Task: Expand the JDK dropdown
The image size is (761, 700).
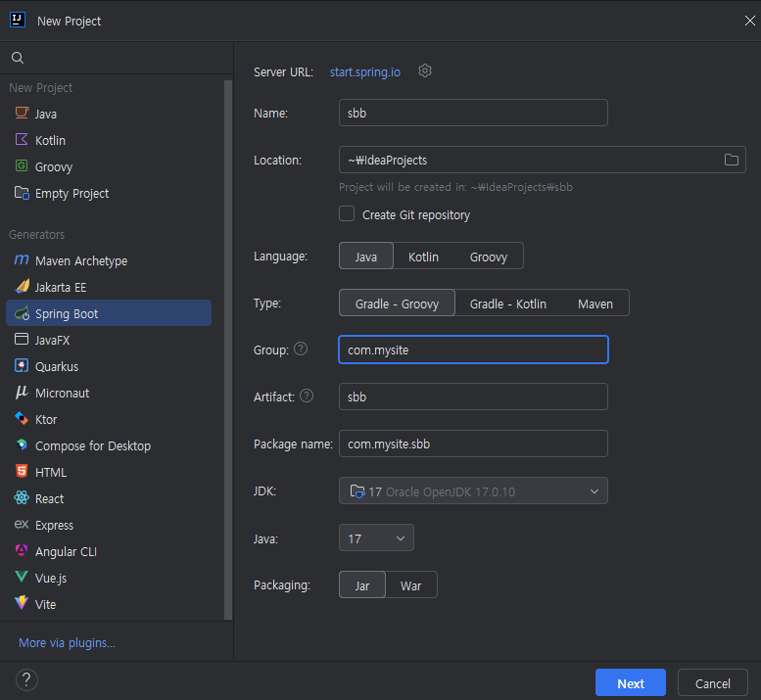Action: pos(473,490)
